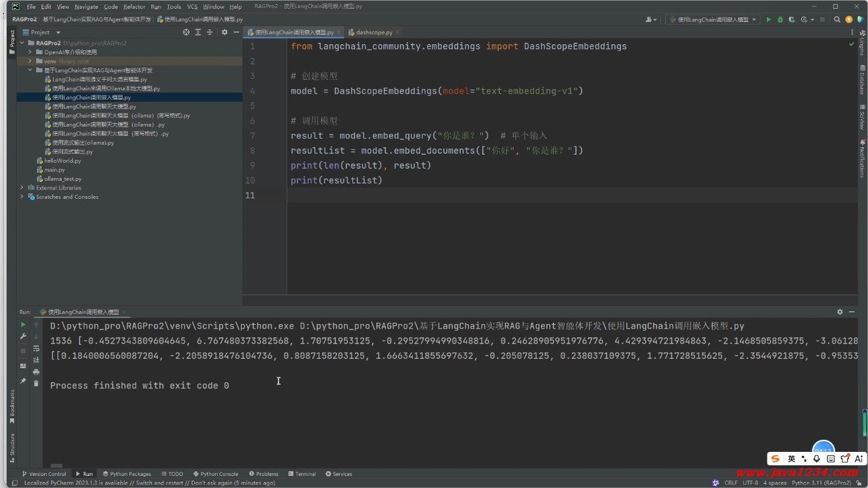Image resolution: width=868 pixels, height=488 pixels.
Task: Open the Python Packages tool window
Action: tap(127, 474)
